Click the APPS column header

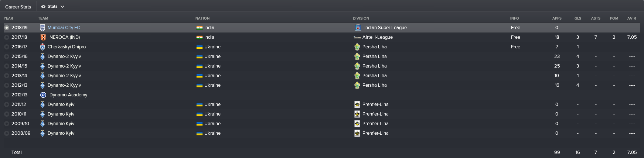(x=557, y=18)
